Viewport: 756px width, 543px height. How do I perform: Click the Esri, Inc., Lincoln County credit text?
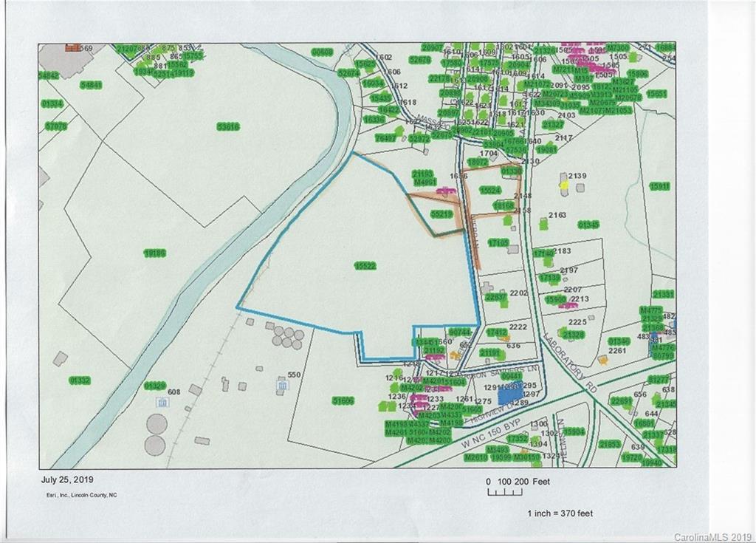(79, 495)
